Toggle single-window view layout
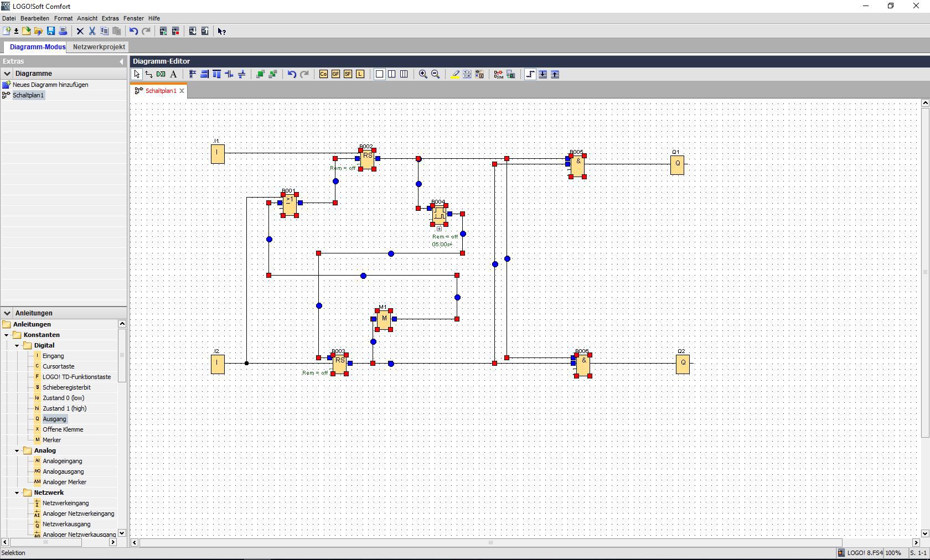Image resolution: width=930 pixels, height=560 pixels. pyautogui.click(x=380, y=74)
